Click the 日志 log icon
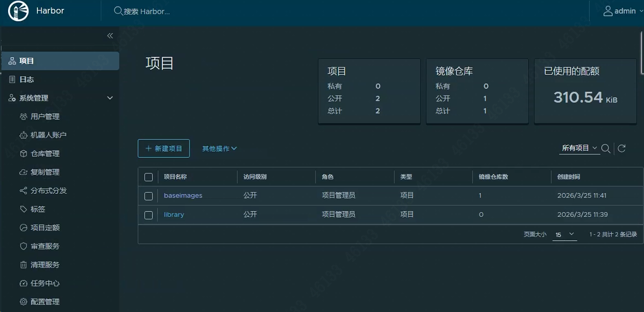Screen dimensions: 644x312 (x=12, y=80)
